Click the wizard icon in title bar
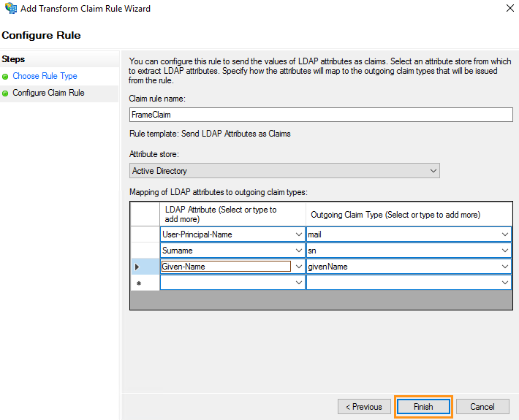The image size is (519, 420). [10, 9]
